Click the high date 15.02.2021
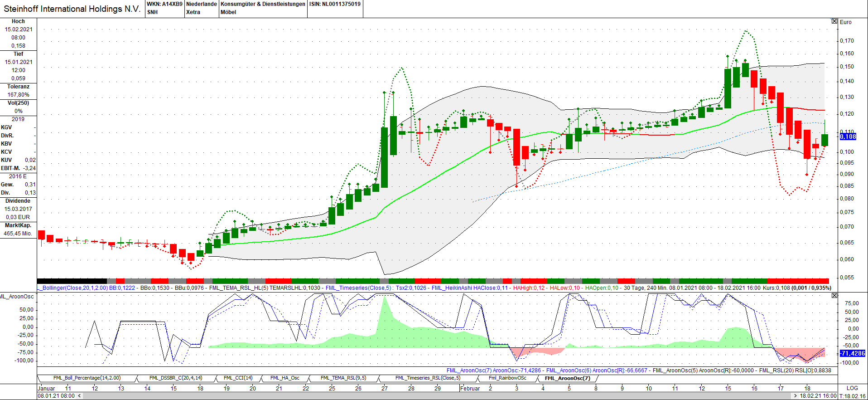The image size is (868, 400). 19,29
